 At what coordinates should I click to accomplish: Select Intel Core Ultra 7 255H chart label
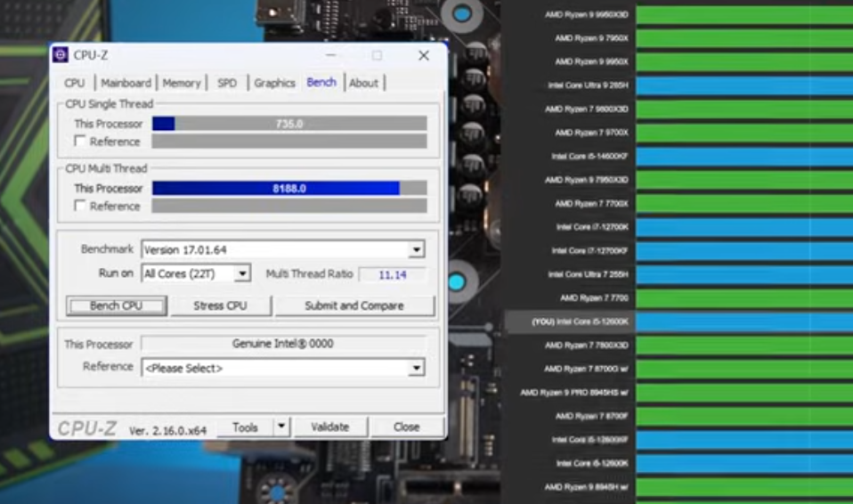click(x=588, y=274)
